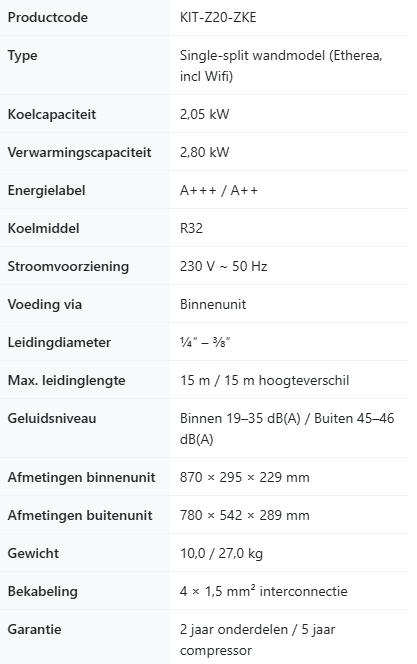Select the 2,05 kW cooling value

(x=204, y=114)
